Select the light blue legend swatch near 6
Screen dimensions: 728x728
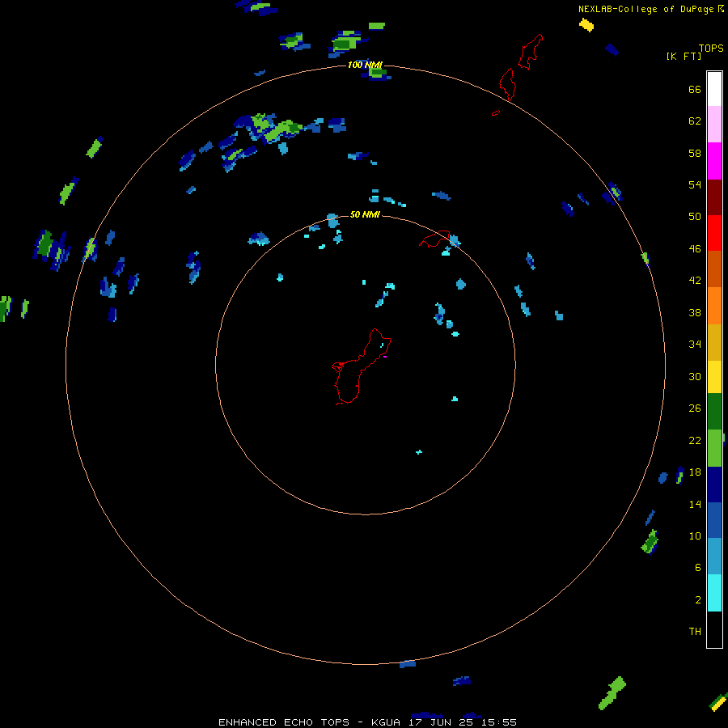tap(714, 557)
